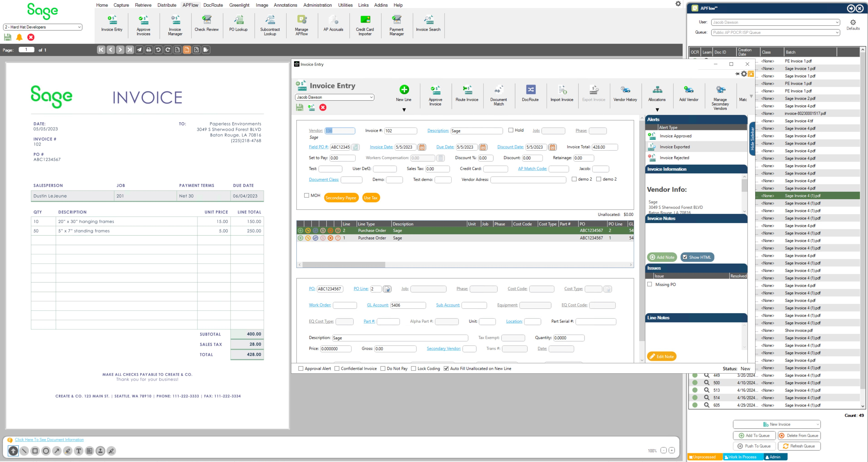
Task: Decrease zoom with the minus control
Action: point(663,450)
